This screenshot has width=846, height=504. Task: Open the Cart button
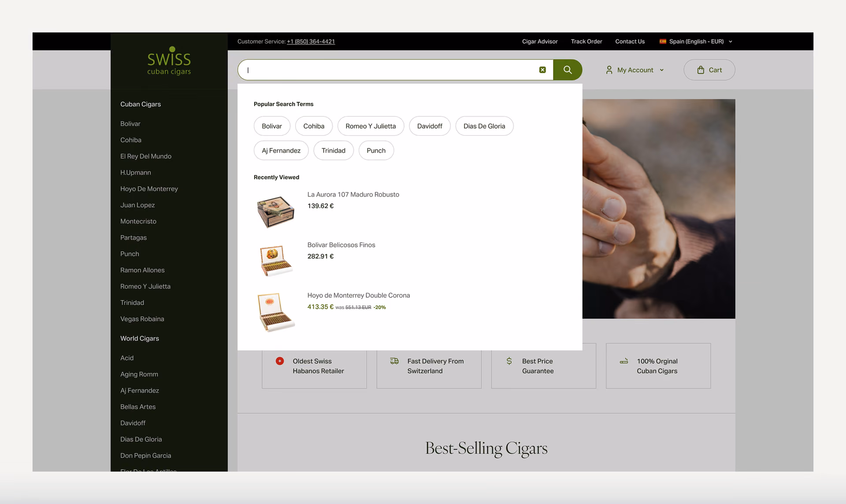tap(709, 70)
